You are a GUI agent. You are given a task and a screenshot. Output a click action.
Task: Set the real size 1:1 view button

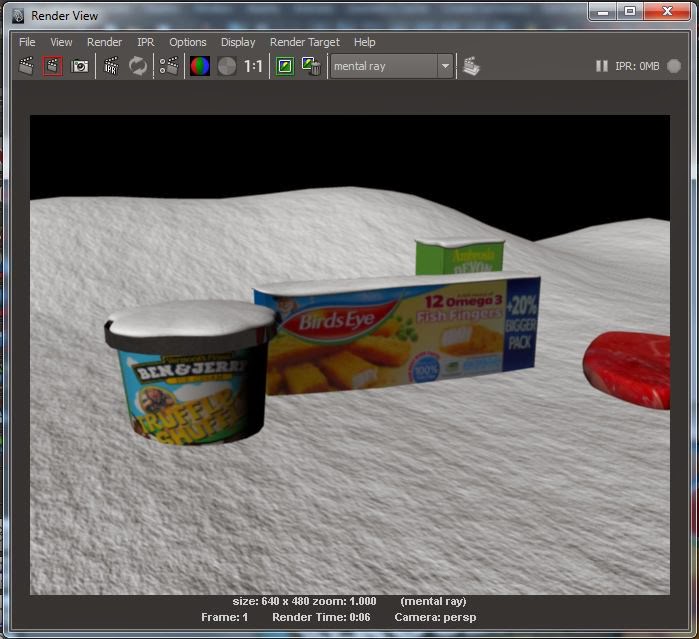click(253, 66)
